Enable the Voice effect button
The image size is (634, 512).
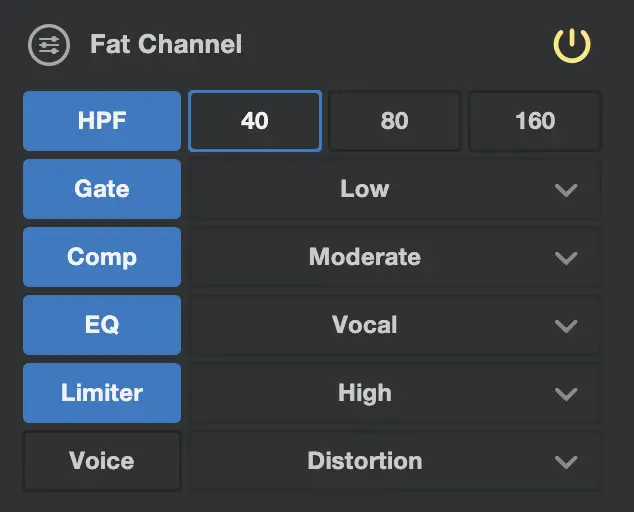[102, 461]
